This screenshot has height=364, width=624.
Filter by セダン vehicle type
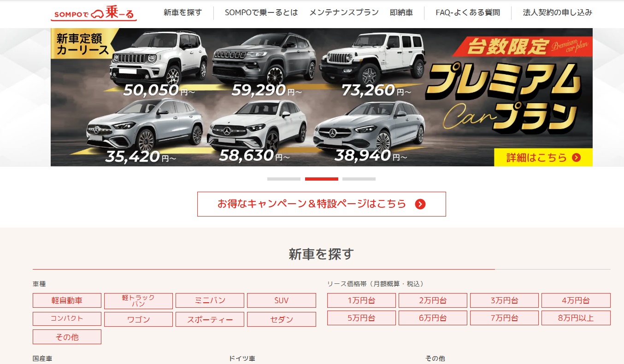(x=282, y=319)
